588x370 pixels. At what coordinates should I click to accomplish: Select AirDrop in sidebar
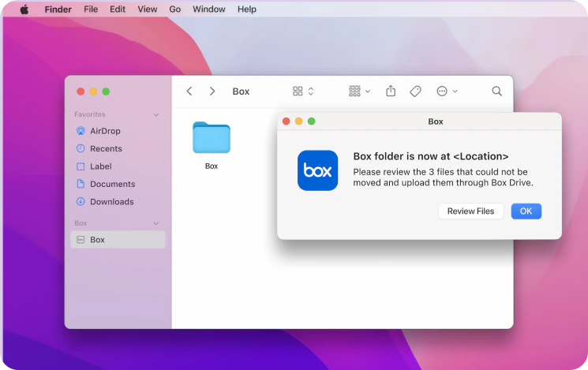click(118, 131)
